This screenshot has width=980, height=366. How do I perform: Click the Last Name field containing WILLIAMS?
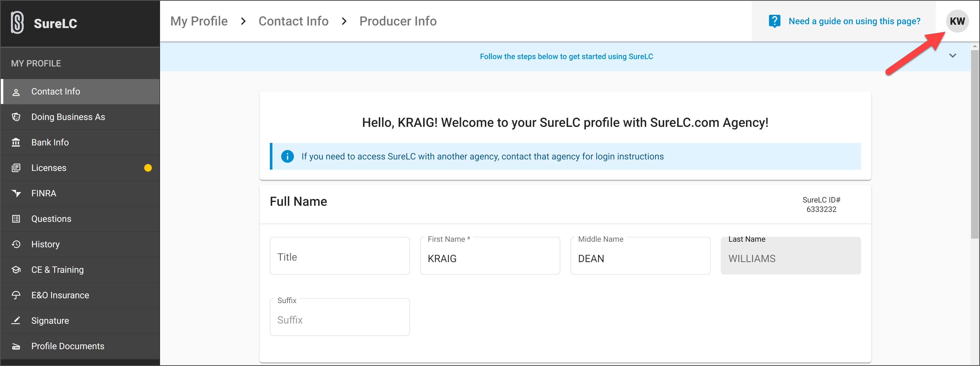[790, 256]
